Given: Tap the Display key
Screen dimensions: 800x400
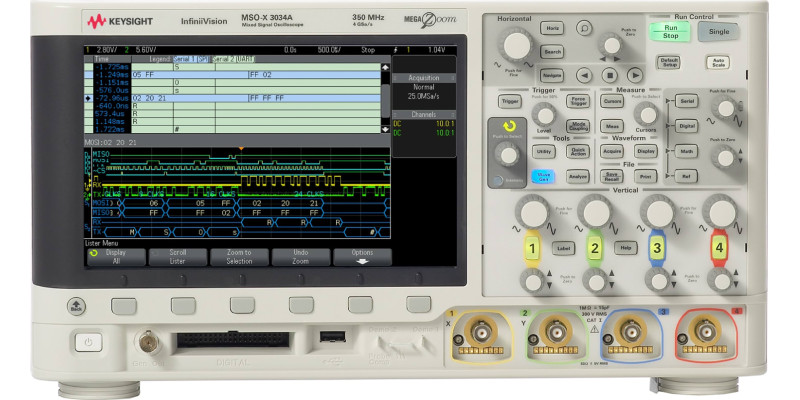Looking at the screenshot, I should [646, 152].
